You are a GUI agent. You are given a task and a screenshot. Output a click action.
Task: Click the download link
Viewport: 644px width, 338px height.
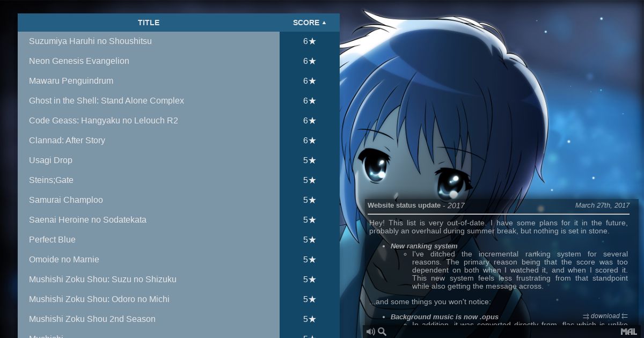point(605,316)
